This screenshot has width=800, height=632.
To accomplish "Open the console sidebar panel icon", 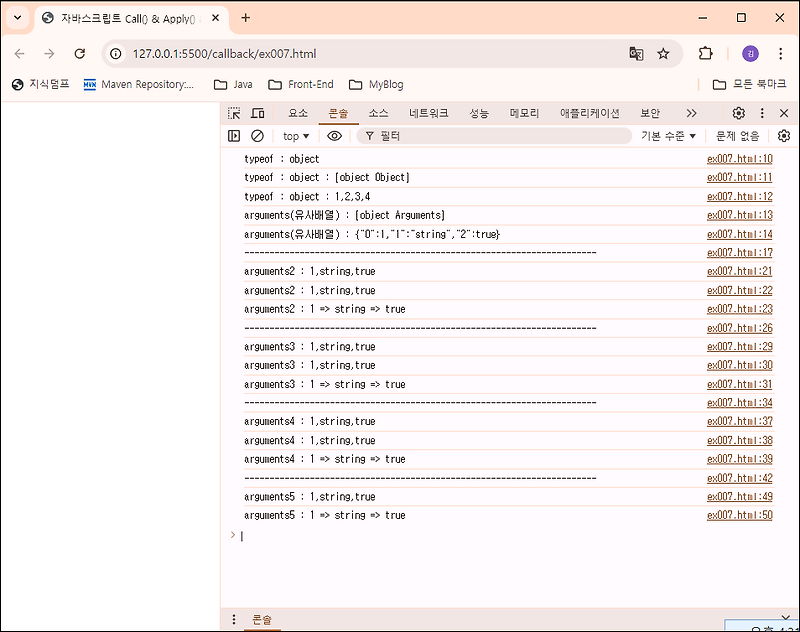I will coord(234,135).
